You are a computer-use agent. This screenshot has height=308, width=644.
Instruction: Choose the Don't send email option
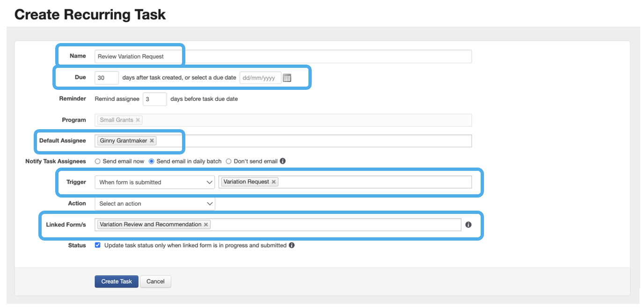pyautogui.click(x=228, y=161)
